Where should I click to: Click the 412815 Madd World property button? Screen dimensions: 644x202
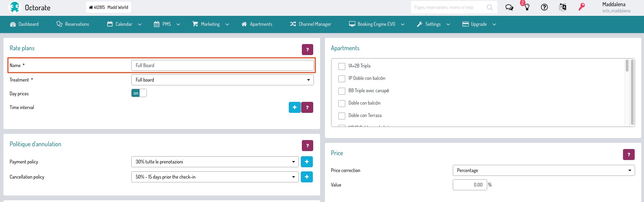[x=109, y=7]
